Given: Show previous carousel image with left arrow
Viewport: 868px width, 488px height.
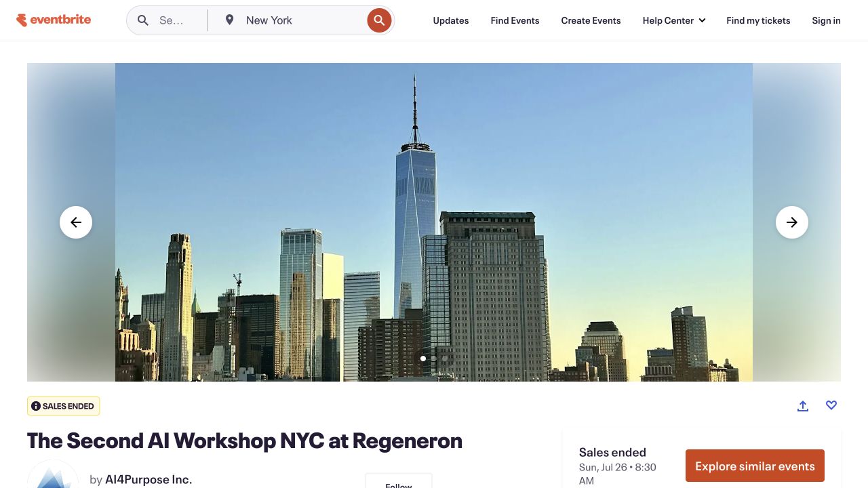Looking at the screenshot, I should tap(76, 222).
